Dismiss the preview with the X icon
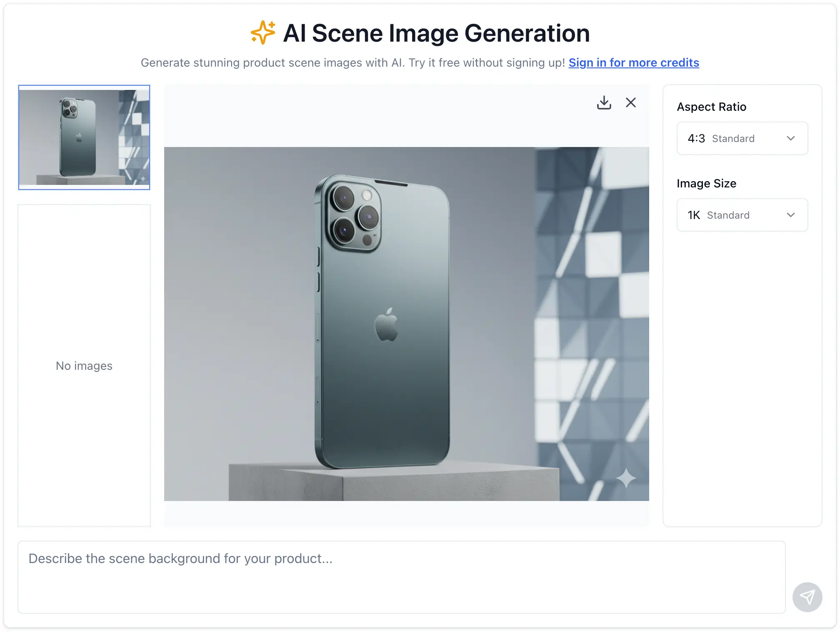Image resolution: width=840 pixels, height=633 pixels. 630,102
